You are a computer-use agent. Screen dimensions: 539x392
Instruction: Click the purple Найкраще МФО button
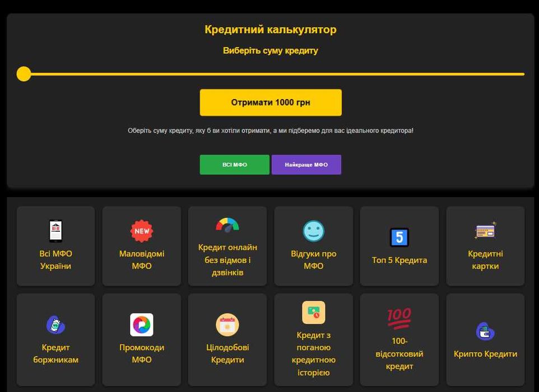click(306, 165)
